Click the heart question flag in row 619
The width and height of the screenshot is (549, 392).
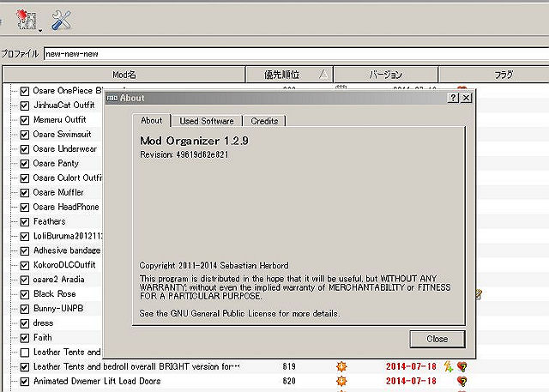pyautogui.click(x=462, y=367)
